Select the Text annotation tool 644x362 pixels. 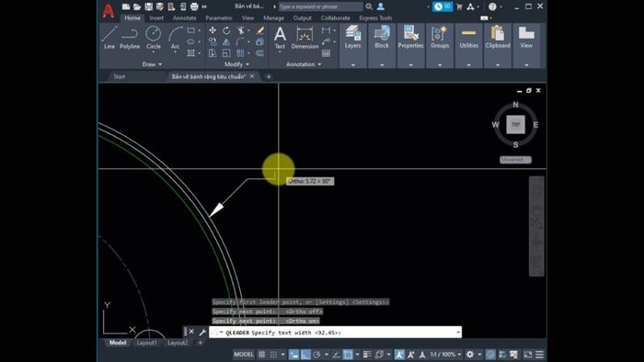280,38
